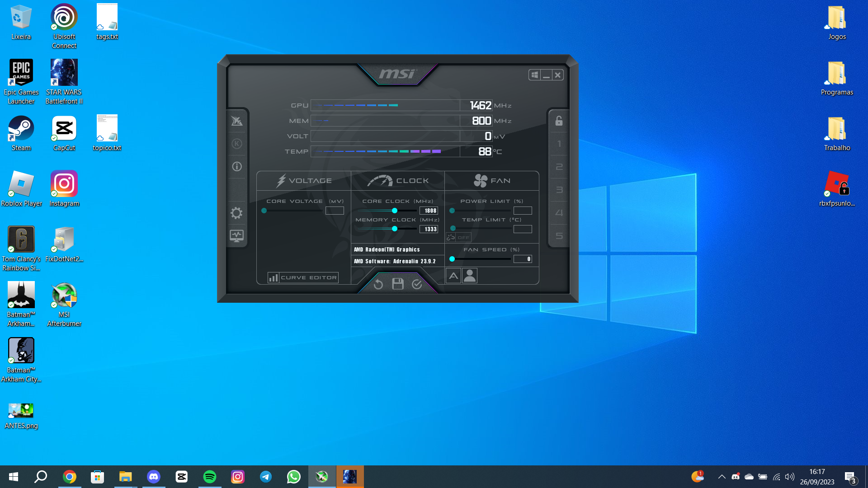Select the Jogos folder
Viewport: 868px width, 488px height.
[x=837, y=23]
